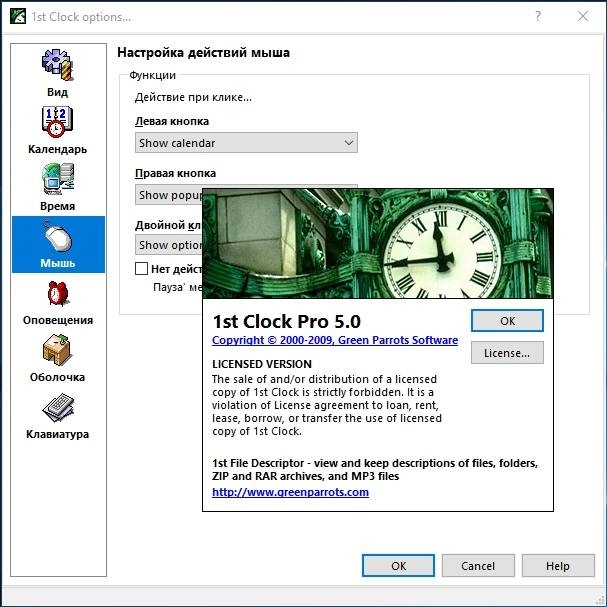Open the Правая кнопка Show popup dropdown
Screen dimensions: 607x607
(168, 195)
